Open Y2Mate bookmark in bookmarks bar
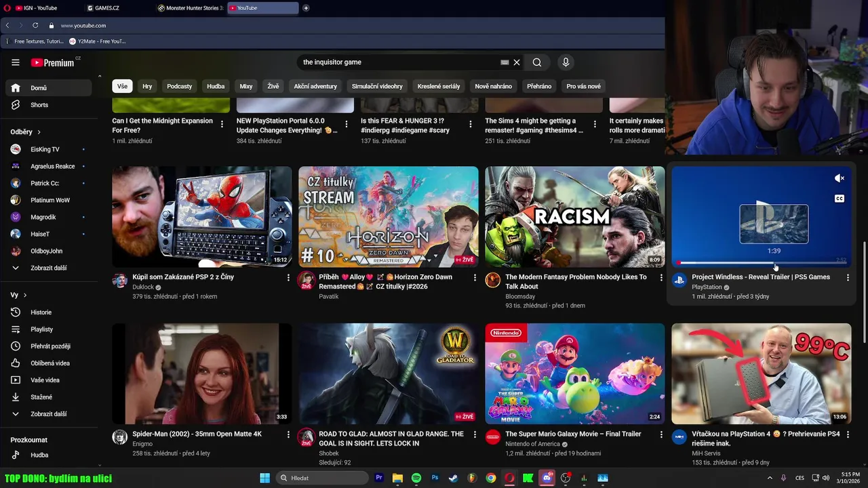This screenshot has width=868, height=488. click(x=98, y=41)
